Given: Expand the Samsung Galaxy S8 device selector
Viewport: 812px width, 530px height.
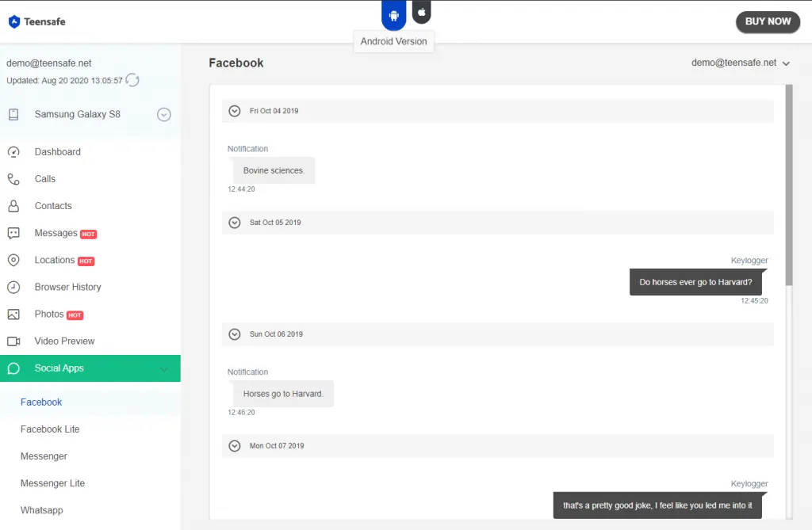Looking at the screenshot, I should coord(163,114).
